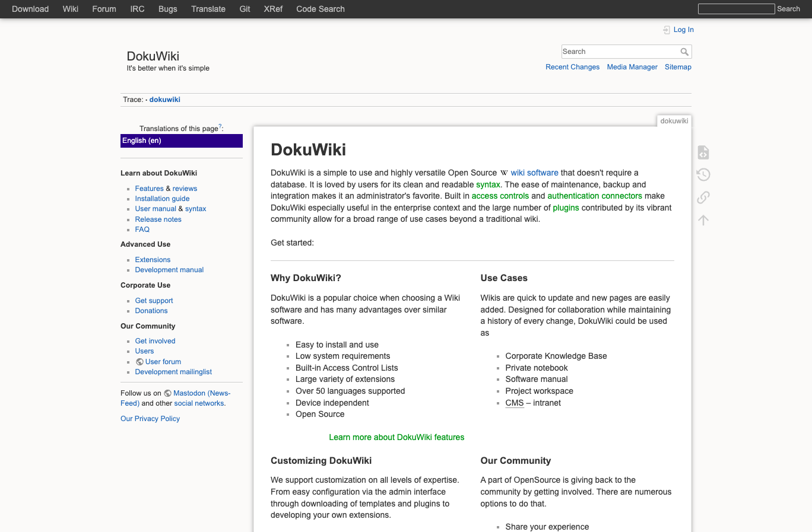The width and height of the screenshot is (812, 532).
Task: Click the globe icon beside User forum
Action: coord(139,362)
